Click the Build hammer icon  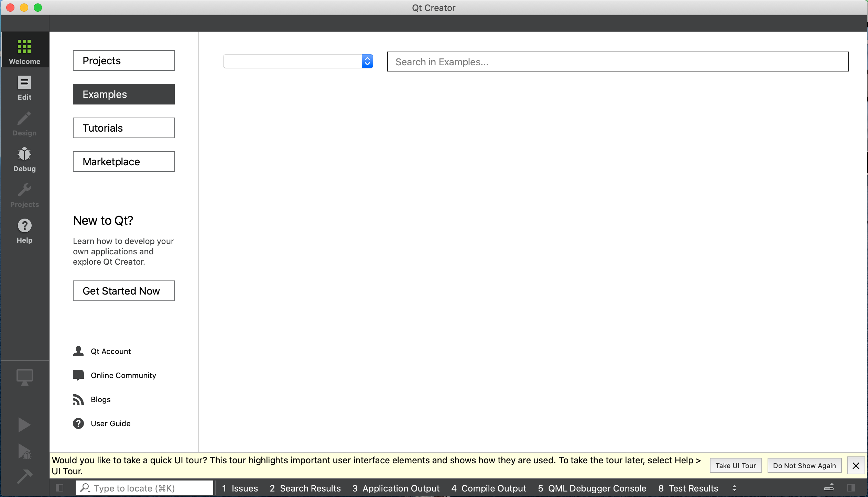[x=24, y=476]
